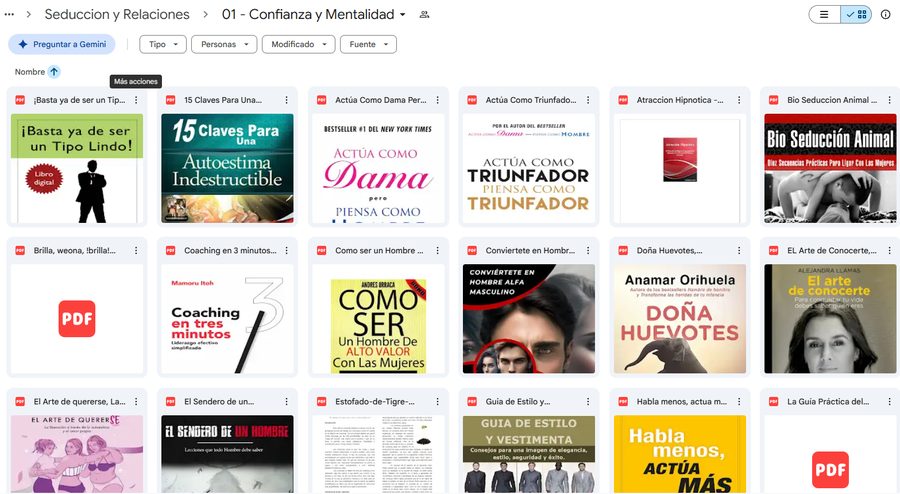
Task: Open the breadcrumb overflow ellipsis menu
Action: [9, 14]
